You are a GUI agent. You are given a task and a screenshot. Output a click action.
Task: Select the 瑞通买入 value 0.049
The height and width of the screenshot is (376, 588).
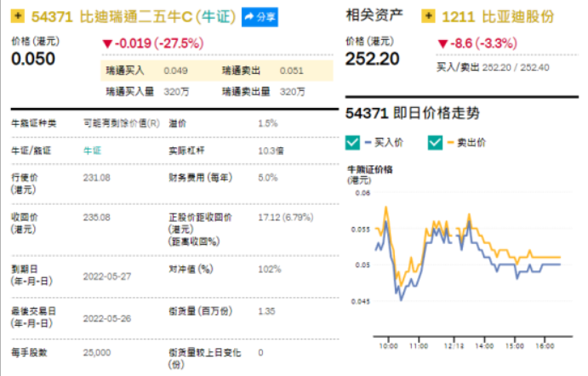click(175, 71)
